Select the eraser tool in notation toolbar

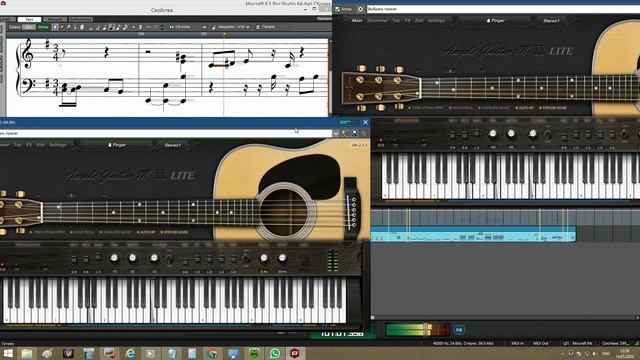[x=68, y=27]
